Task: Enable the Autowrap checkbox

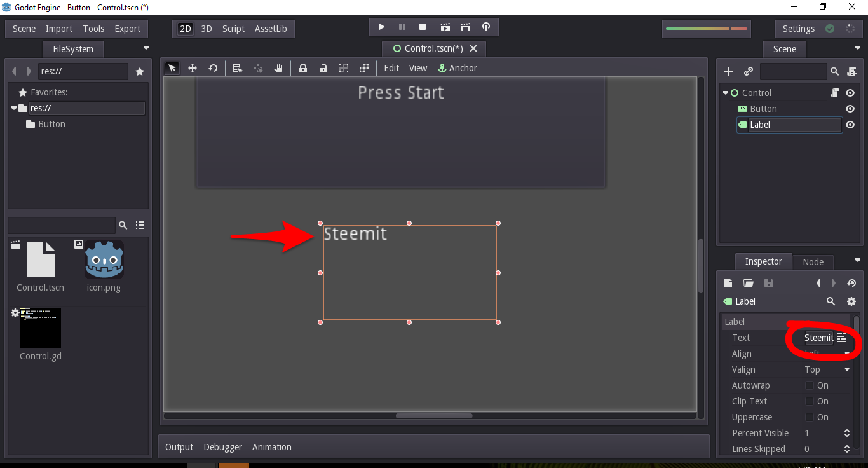Action: point(810,385)
